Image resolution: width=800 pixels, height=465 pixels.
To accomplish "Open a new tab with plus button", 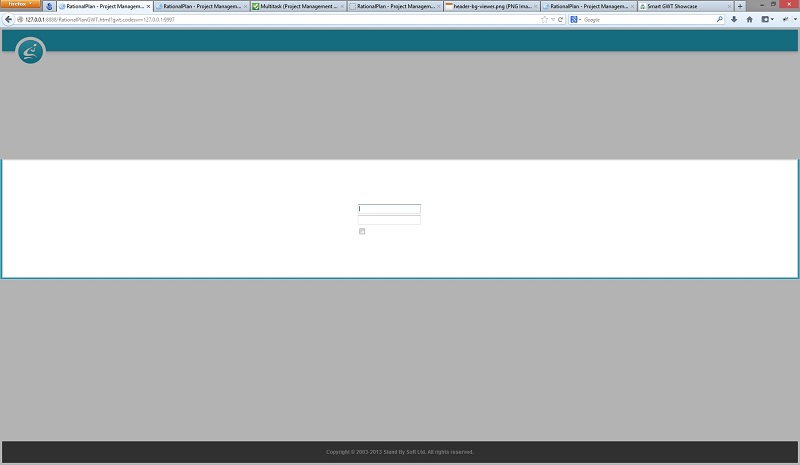I will (740, 6).
